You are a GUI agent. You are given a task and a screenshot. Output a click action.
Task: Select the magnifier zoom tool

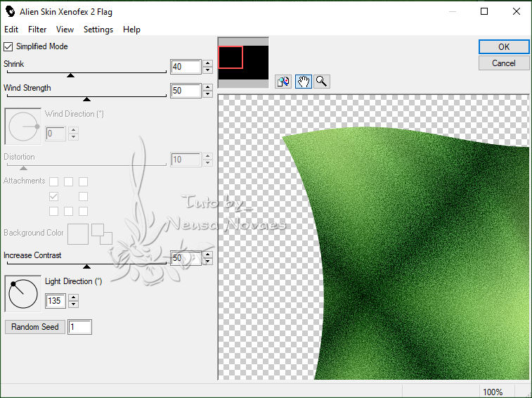click(x=322, y=82)
